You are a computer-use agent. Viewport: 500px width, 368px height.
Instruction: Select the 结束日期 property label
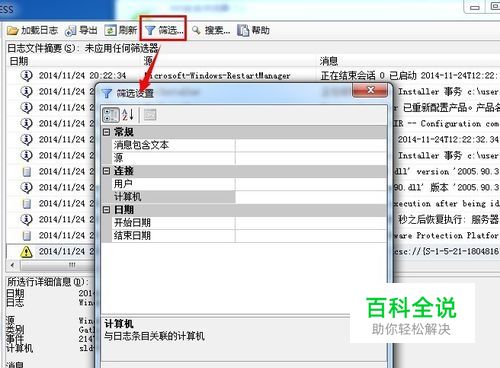click(132, 236)
